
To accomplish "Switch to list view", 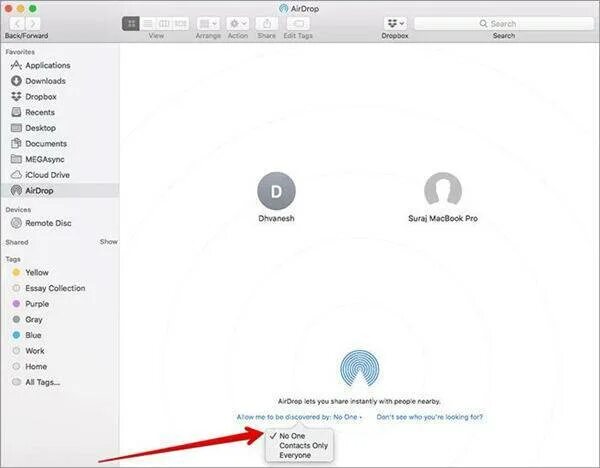I will click(148, 24).
